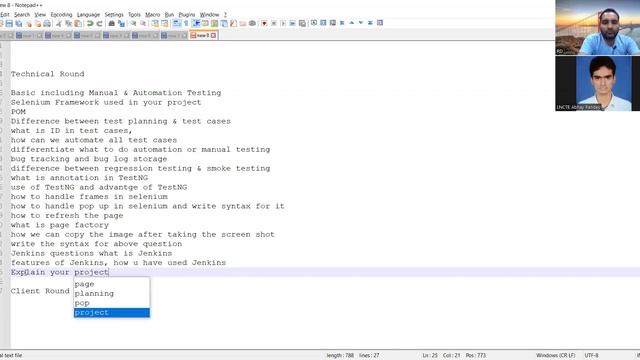Click the Save All toolbar icon

[x=19, y=23]
